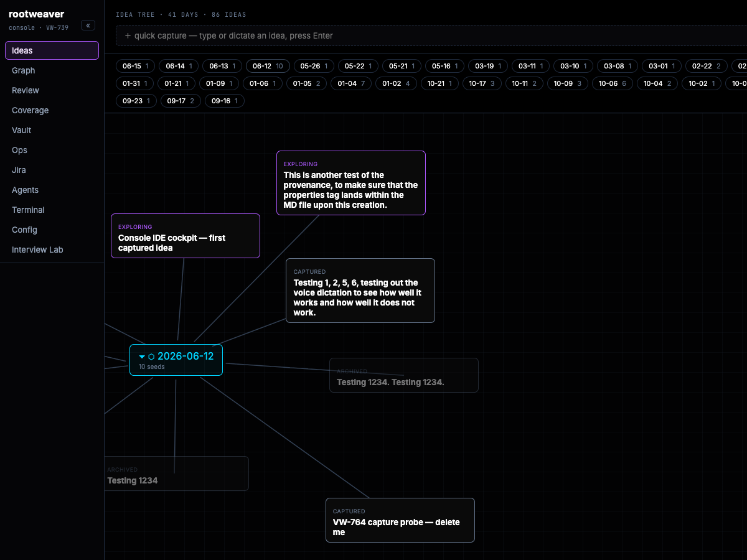This screenshot has width=747, height=560.
Task: Select the 06-15 date chip
Action: click(136, 66)
